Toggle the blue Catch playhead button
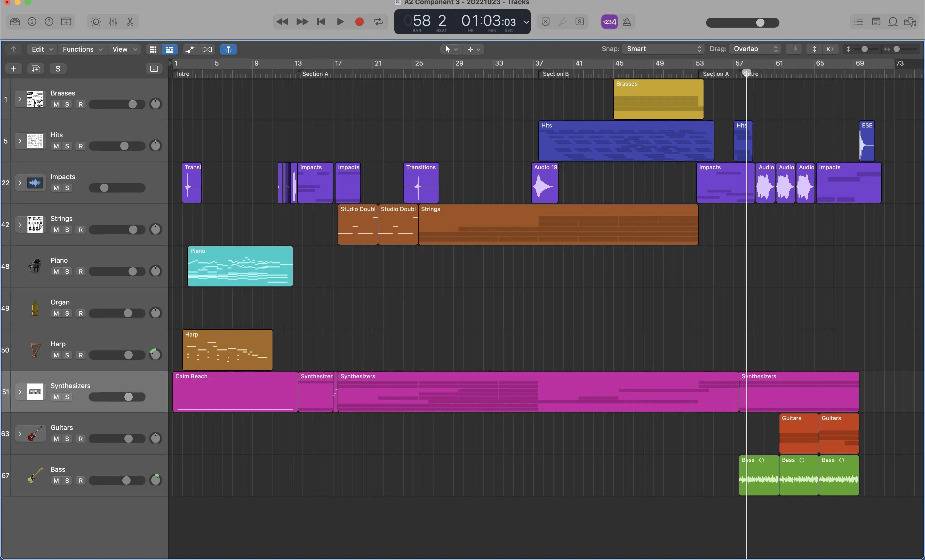Image resolution: width=925 pixels, height=560 pixels. click(228, 49)
